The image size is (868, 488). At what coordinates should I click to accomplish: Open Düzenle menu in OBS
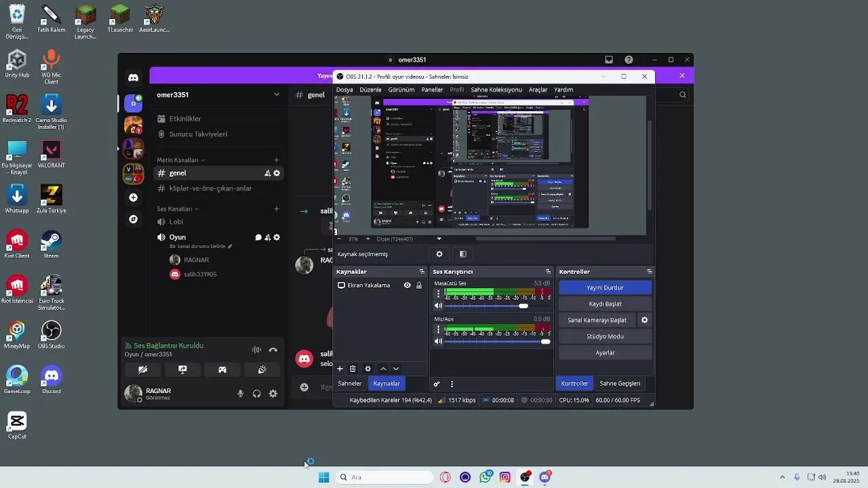(x=370, y=89)
